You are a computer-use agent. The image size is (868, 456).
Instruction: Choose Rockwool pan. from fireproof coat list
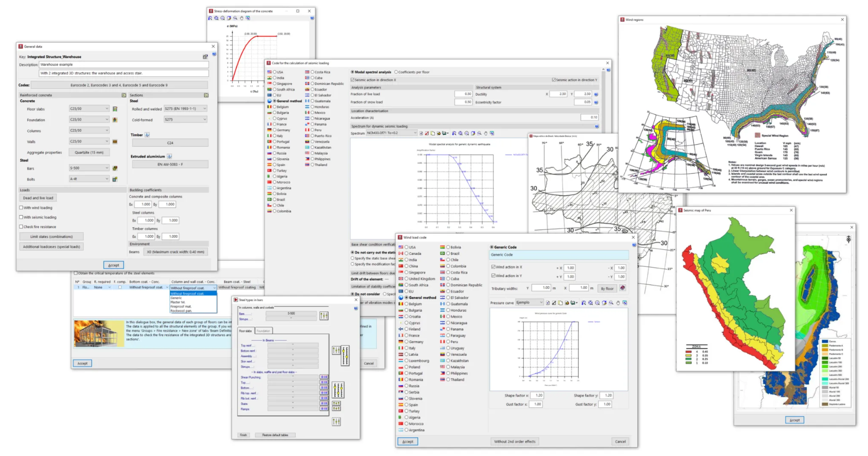point(181,311)
